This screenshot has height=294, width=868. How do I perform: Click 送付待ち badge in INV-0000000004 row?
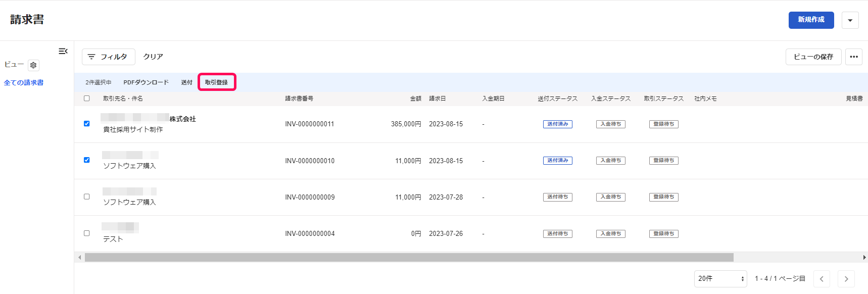[558, 234]
